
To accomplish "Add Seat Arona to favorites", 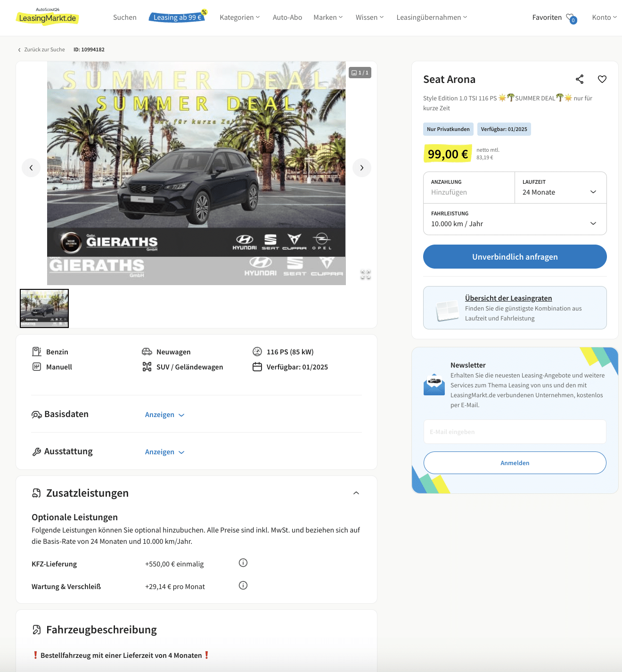I will tap(602, 79).
